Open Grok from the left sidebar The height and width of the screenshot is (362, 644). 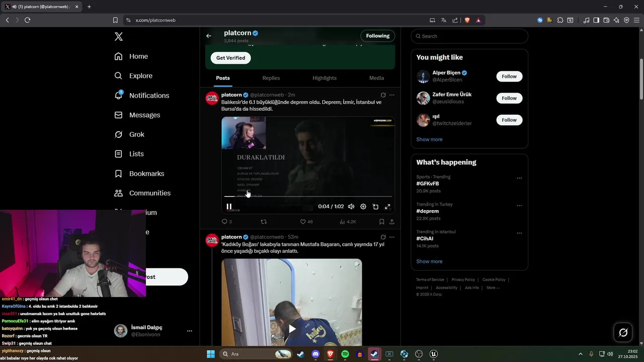pyautogui.click(x=130, y=134)
